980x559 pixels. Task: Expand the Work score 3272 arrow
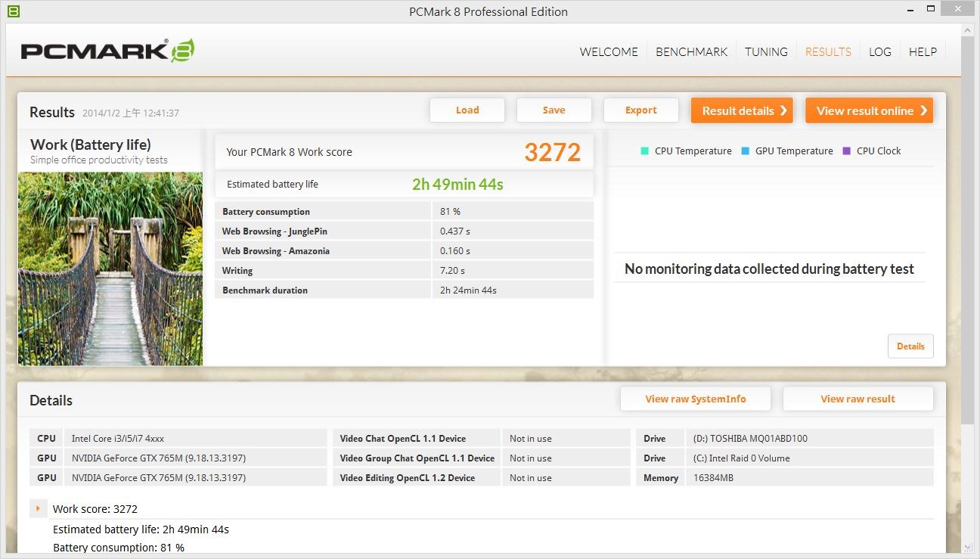[x=38, y=508]
